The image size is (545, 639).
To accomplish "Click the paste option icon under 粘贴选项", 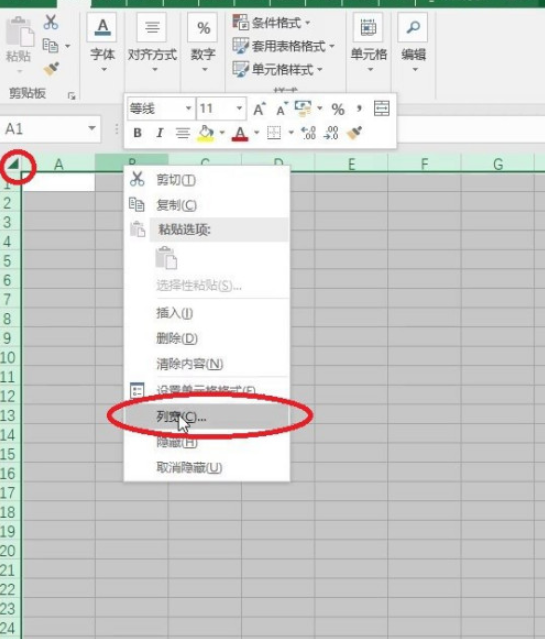I will 166,258.
